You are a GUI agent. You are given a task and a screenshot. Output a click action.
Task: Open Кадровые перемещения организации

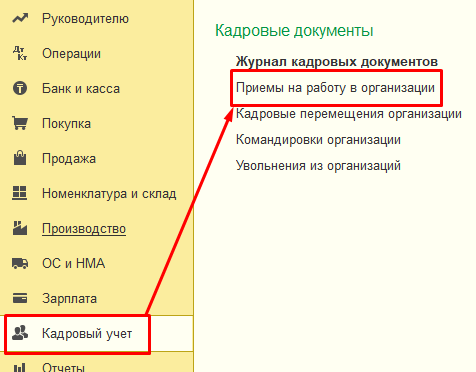pos(349,114)
